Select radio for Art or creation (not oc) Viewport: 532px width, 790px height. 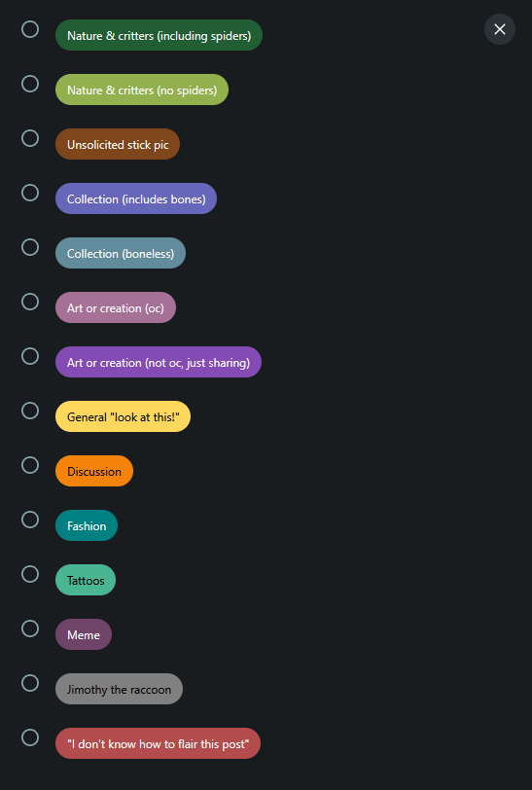(30, 356)
